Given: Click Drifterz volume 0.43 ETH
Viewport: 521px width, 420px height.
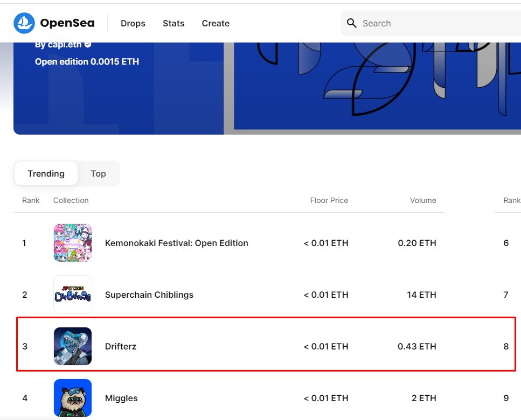Looking at the screenshot, I should pyautogui.click(x=417, y=346).
